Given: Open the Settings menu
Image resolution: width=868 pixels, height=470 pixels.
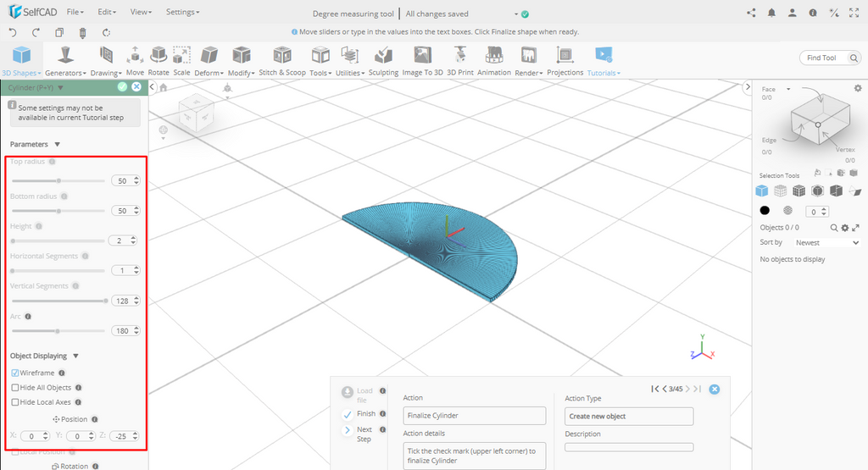Looking at the screenshot, I should coord(183,12).
